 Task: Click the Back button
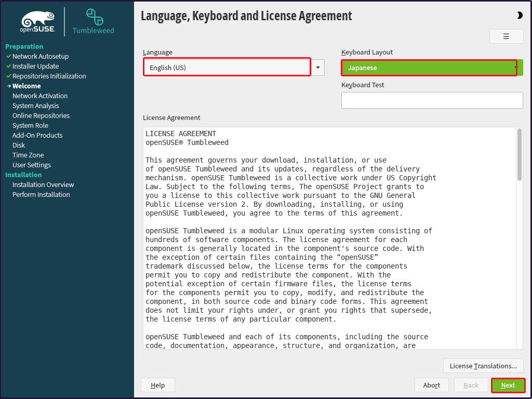click(x=471, y=385)
